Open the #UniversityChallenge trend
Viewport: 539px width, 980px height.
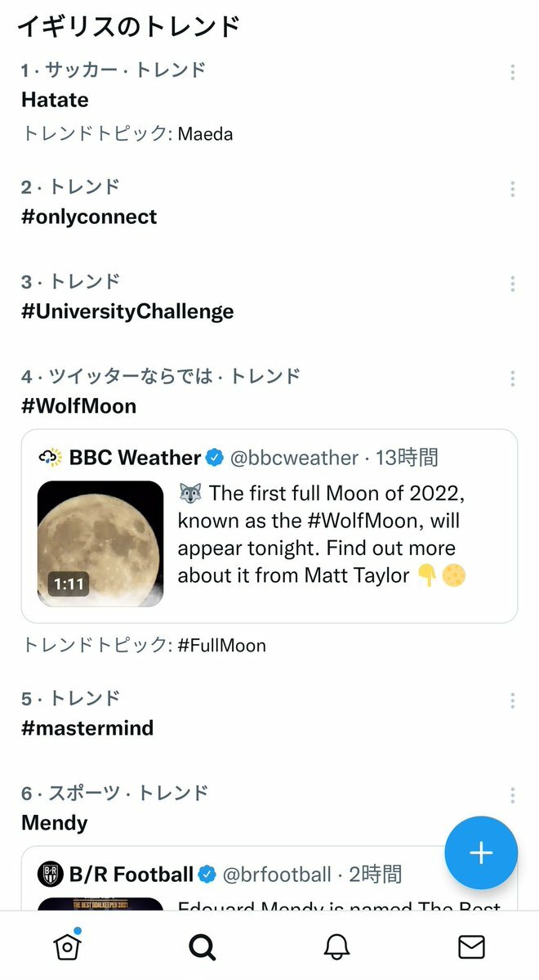click(x=127, y=311)
